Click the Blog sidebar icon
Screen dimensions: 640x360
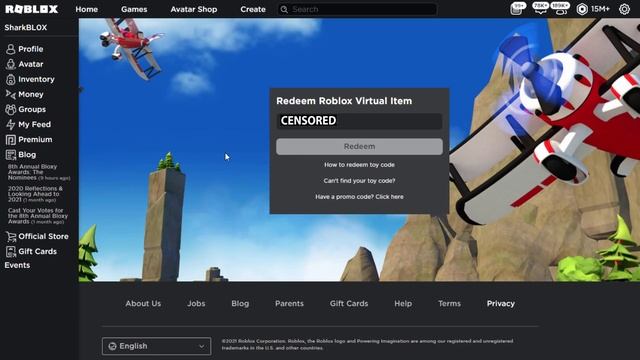(x=11, y=155)
